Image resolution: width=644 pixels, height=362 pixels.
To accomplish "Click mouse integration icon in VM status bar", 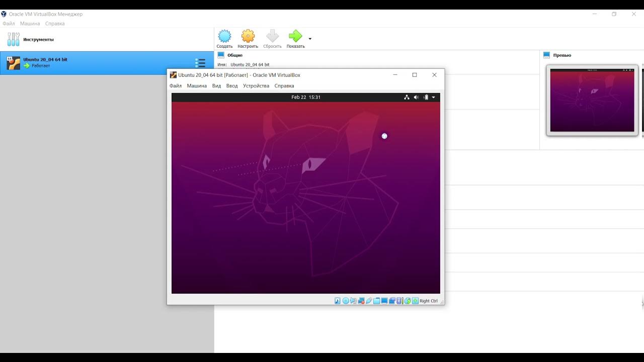I will tap(408, 301).
